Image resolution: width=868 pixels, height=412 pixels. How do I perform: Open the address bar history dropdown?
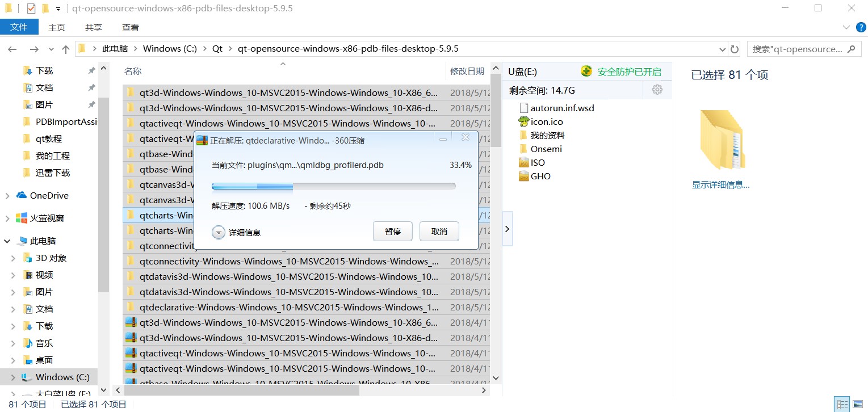click(723, 49)
